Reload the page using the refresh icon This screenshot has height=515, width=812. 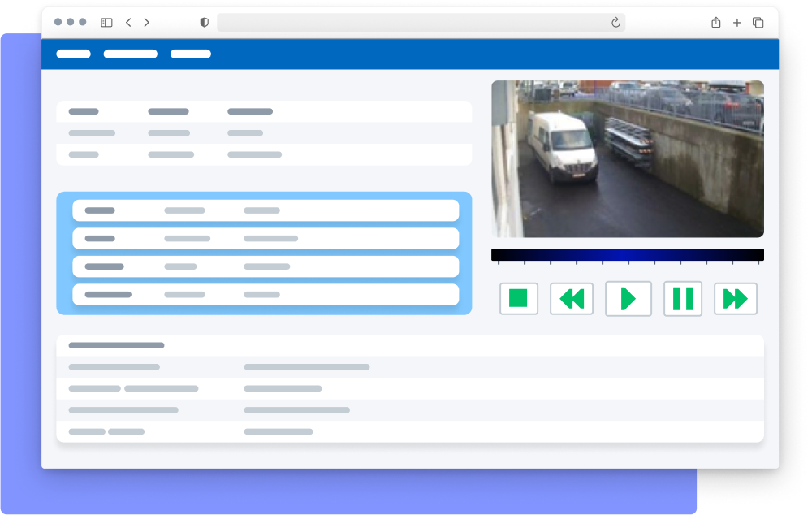[x=615, y=23]
